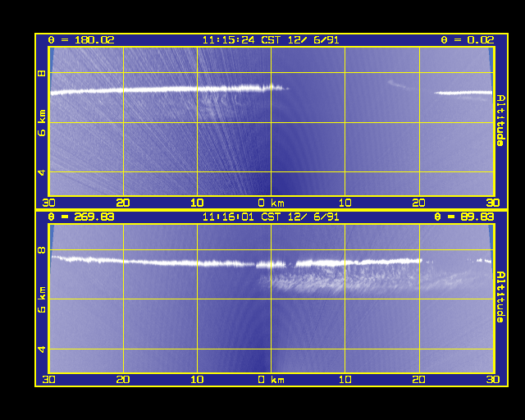Select the 11:16:01 CST timestamp

tap(271, 217)
